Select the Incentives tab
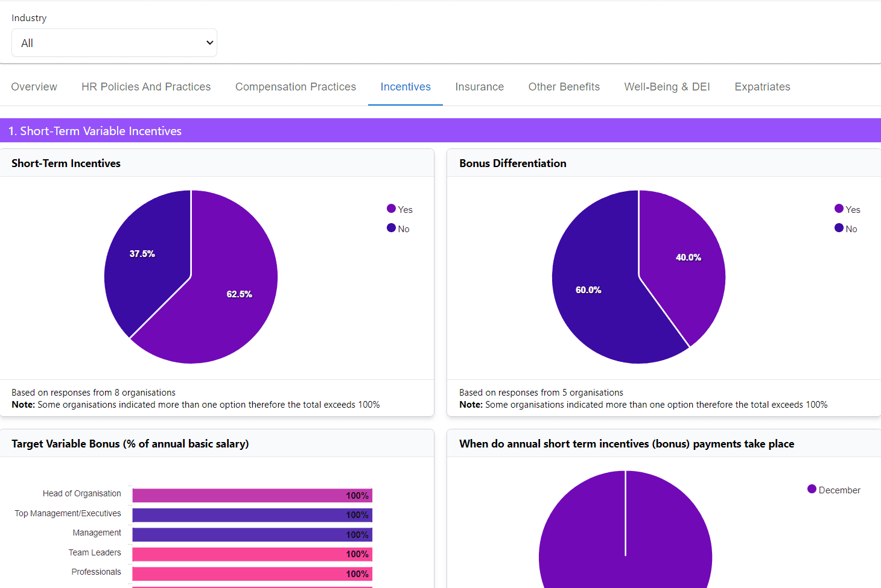 tap(406, 87)
